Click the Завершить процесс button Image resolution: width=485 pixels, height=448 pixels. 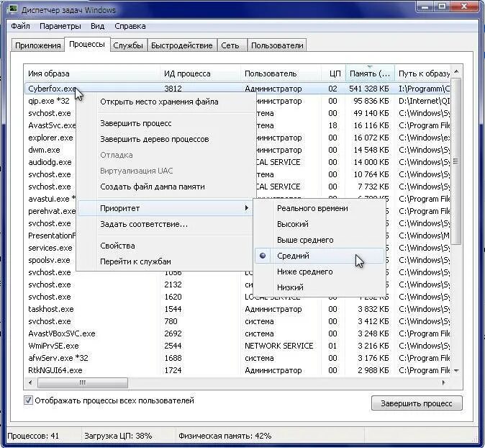(x=417, y=403)
